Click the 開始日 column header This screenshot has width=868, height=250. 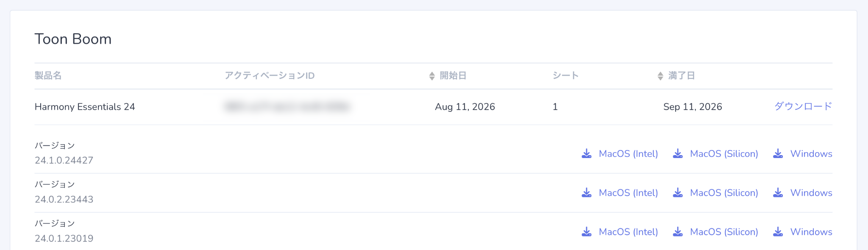tap(453, 76)
